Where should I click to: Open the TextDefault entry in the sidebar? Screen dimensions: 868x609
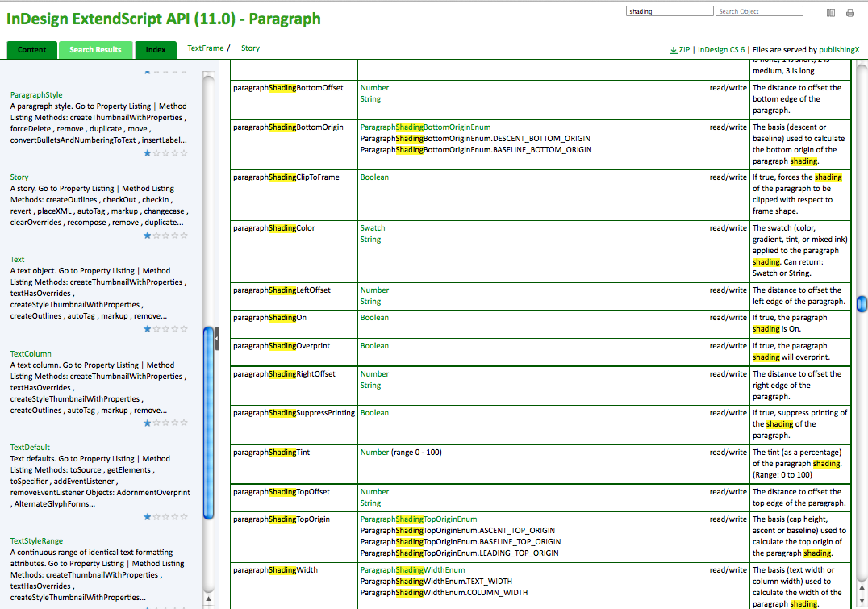(x=31, y=447)
